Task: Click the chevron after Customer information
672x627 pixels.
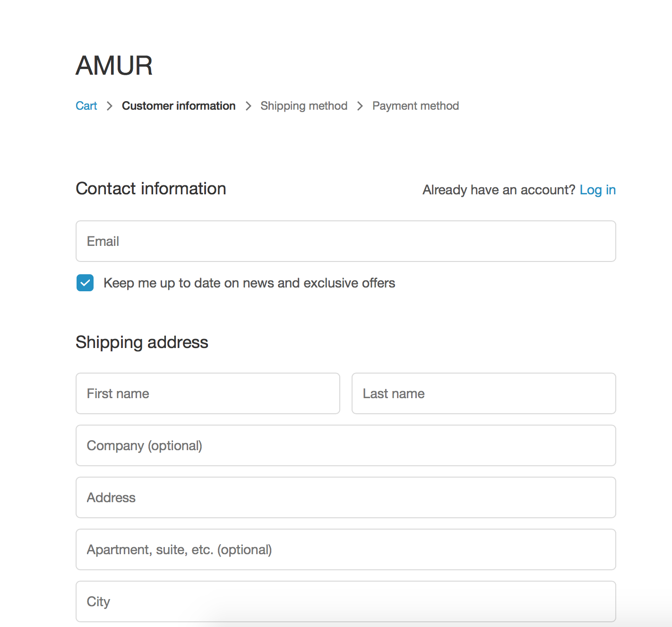Action: pyautogui.click(x=248, y=106)
